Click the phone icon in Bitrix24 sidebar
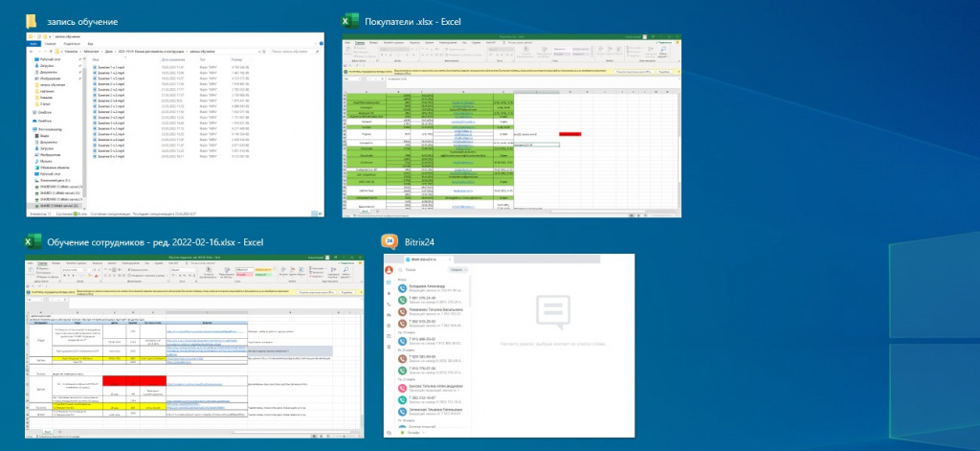Image resolution: width=980 pixels, height=451 pixels. click(389, 304)
